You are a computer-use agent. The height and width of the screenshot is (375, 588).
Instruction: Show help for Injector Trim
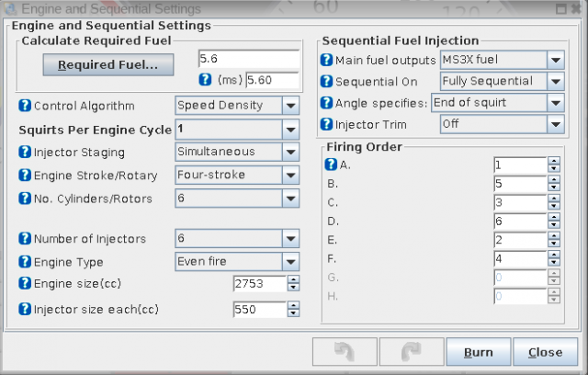326,124
